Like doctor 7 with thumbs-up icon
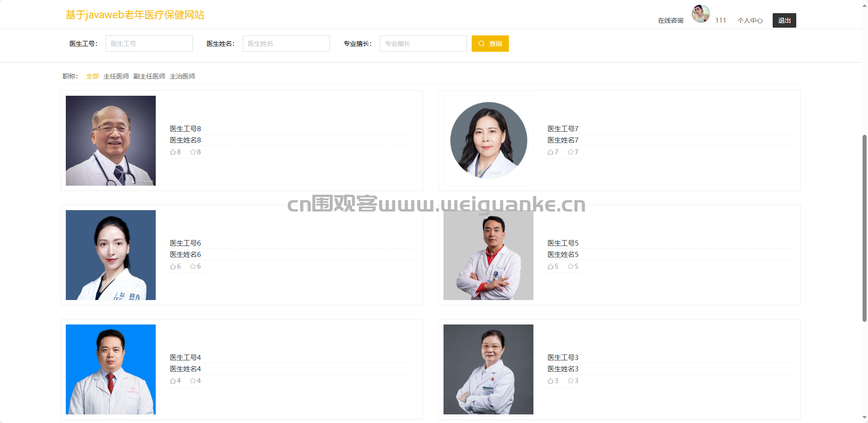The height and width of the screenshot is (423, 868). [550, 152]
